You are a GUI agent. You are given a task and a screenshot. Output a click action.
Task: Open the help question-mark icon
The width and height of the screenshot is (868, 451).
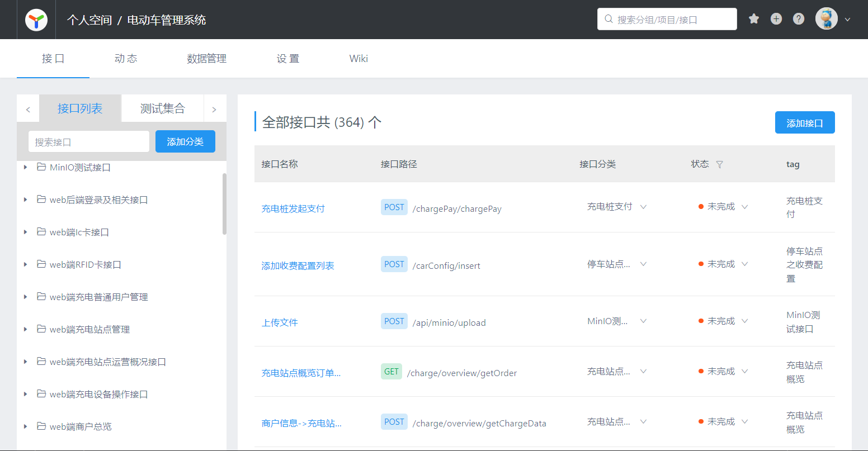pos(799,19)
